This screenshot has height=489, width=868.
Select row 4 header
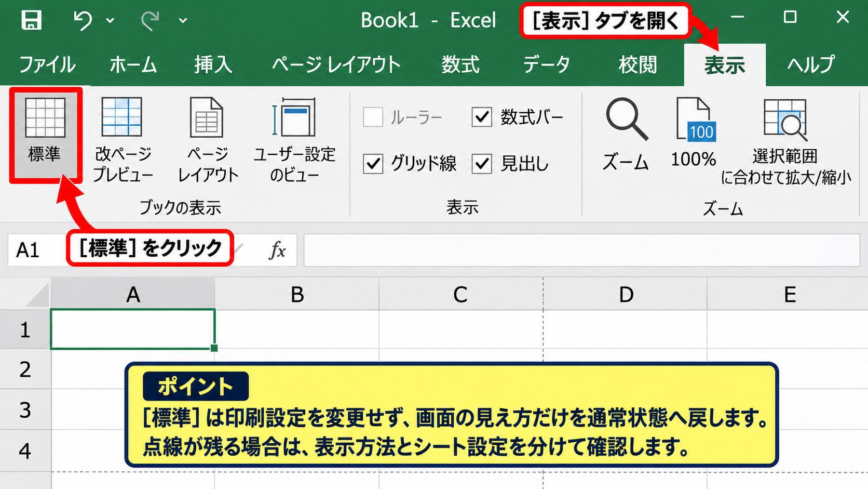(x=25, y=451)
